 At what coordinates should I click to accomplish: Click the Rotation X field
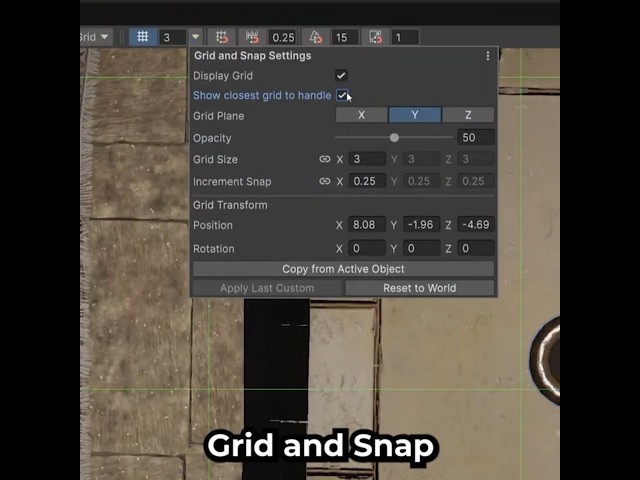click(367, 248)
